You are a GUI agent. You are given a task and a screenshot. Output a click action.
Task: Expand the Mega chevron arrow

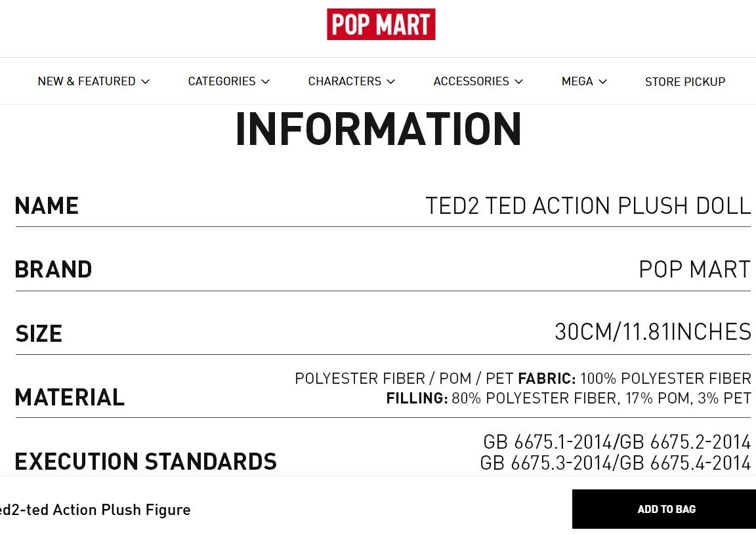tap(602, 81)
